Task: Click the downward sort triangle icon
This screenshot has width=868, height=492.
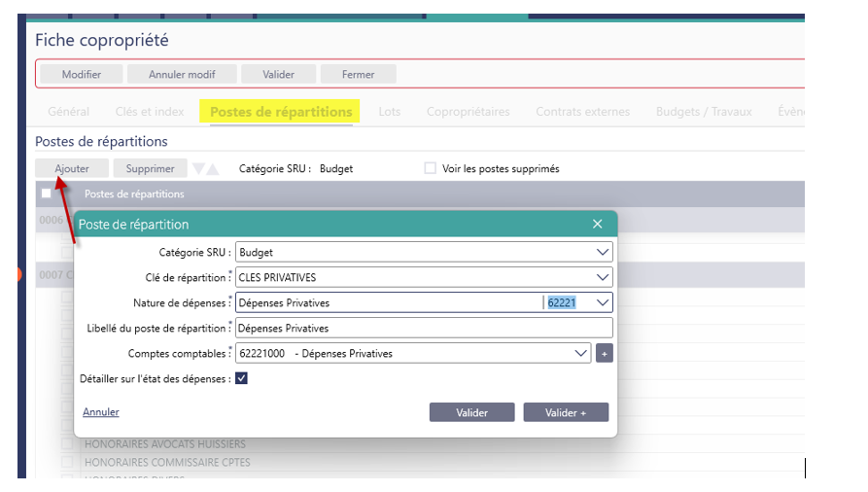Action: click(198, 169)
